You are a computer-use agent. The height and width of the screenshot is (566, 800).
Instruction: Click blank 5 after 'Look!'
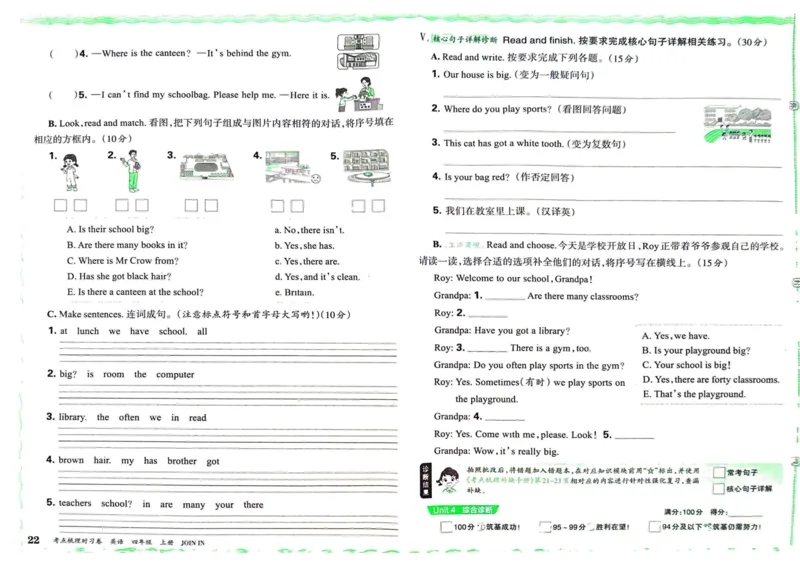tap(634, 435)
